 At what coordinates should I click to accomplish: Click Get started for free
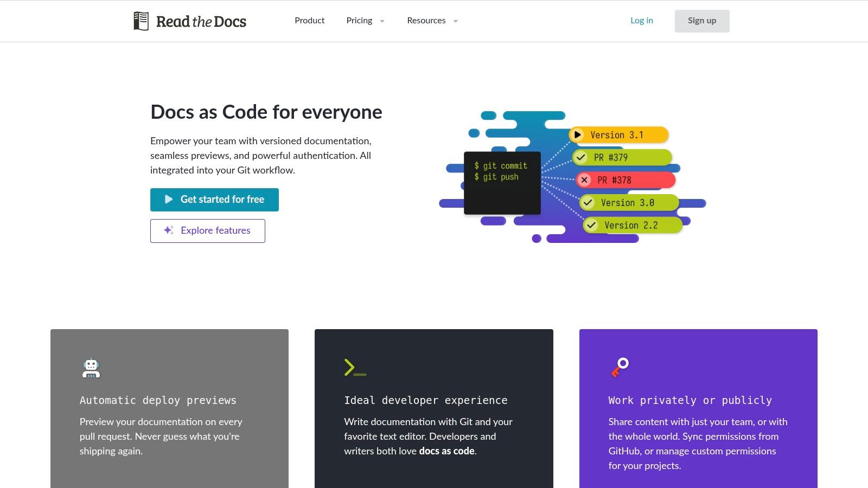214,199
